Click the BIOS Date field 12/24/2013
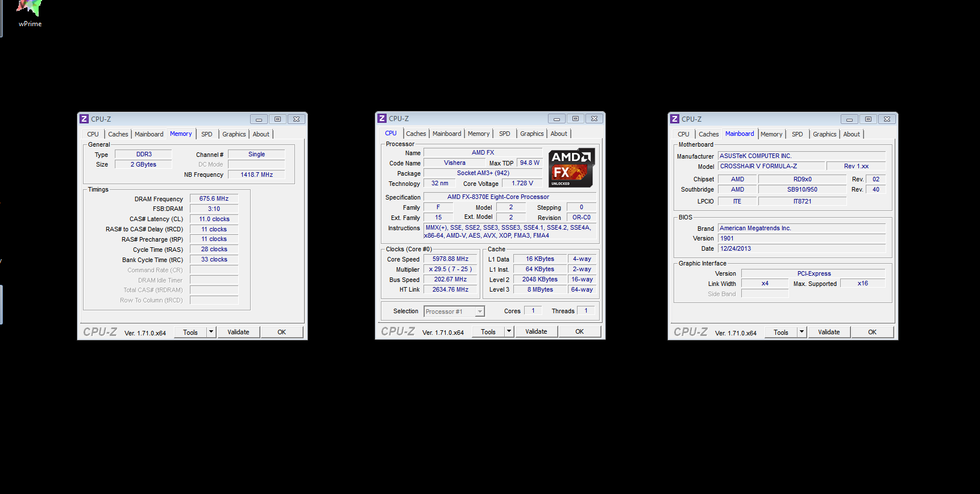 click(802, 248)
